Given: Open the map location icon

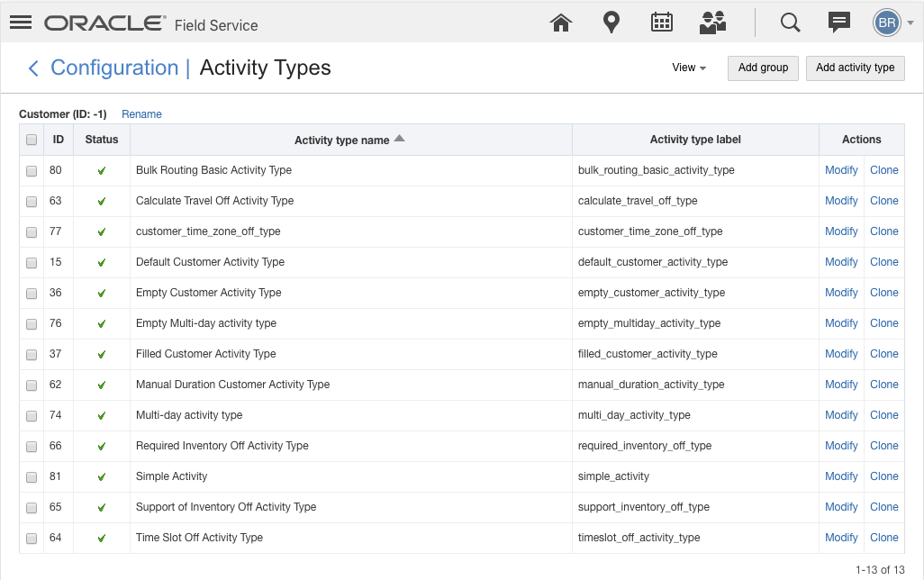Looking at the screenshot, I should 611,22.
